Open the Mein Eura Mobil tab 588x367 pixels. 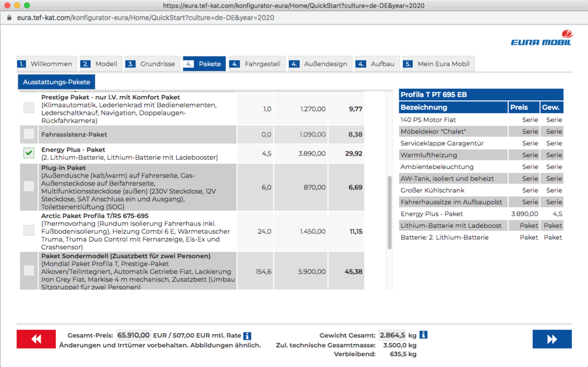click(438, 64)
